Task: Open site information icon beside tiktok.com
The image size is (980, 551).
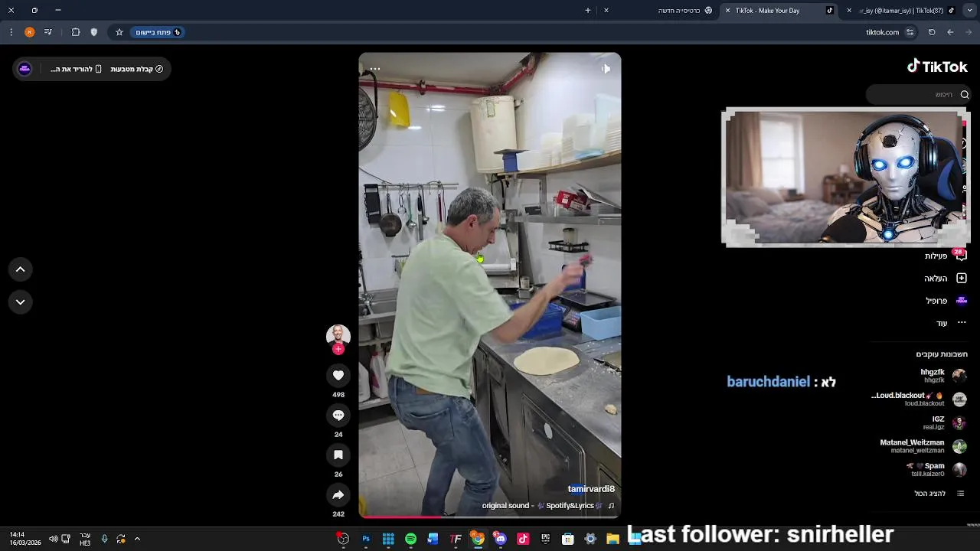Action: coord(910,32)
